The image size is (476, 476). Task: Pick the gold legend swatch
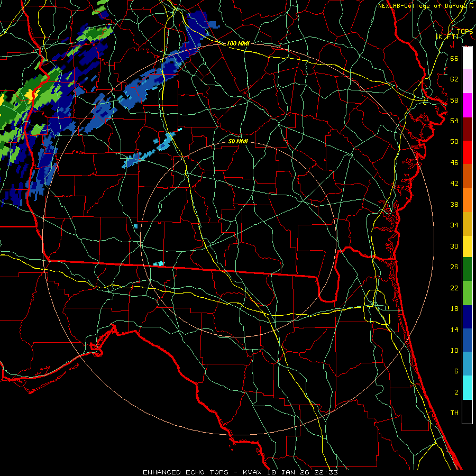pos(467,224)
